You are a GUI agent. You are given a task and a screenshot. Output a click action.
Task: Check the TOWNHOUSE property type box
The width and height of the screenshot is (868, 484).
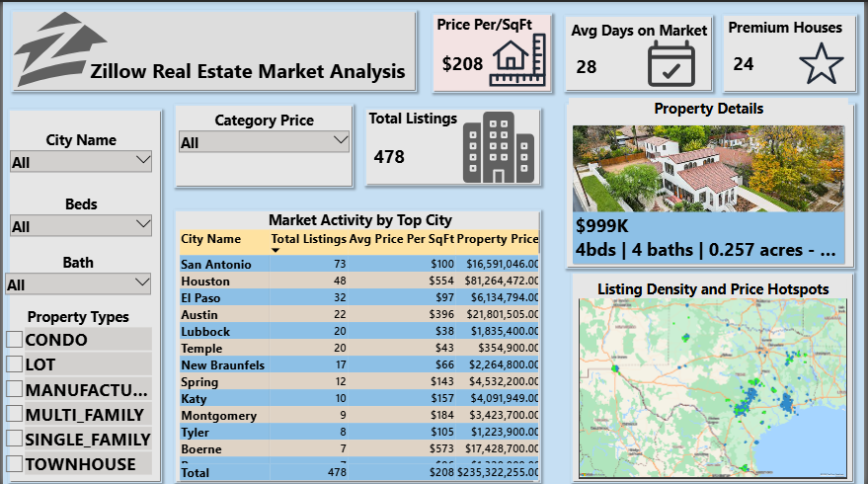[x=15, y=463]
